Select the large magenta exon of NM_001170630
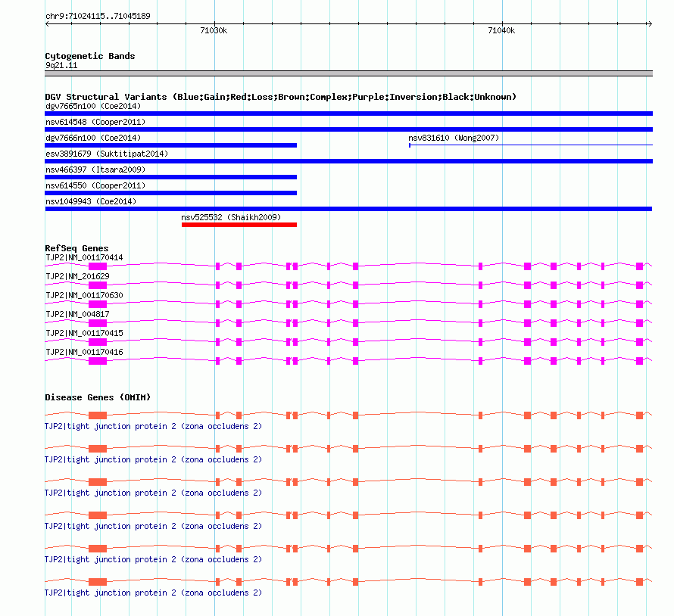The height and width of the screenshot is (616, 674). 98,304
